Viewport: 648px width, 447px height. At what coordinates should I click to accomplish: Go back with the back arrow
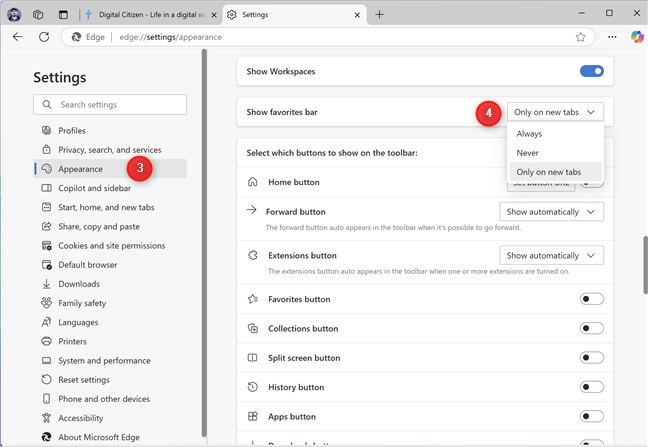point(17,37)
